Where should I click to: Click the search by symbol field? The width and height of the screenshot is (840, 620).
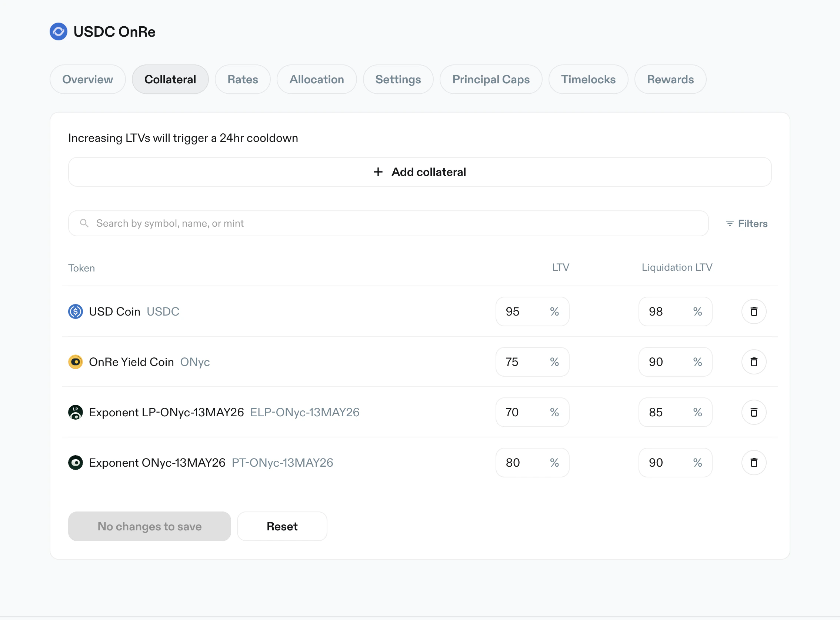click(x=388, y=224)
